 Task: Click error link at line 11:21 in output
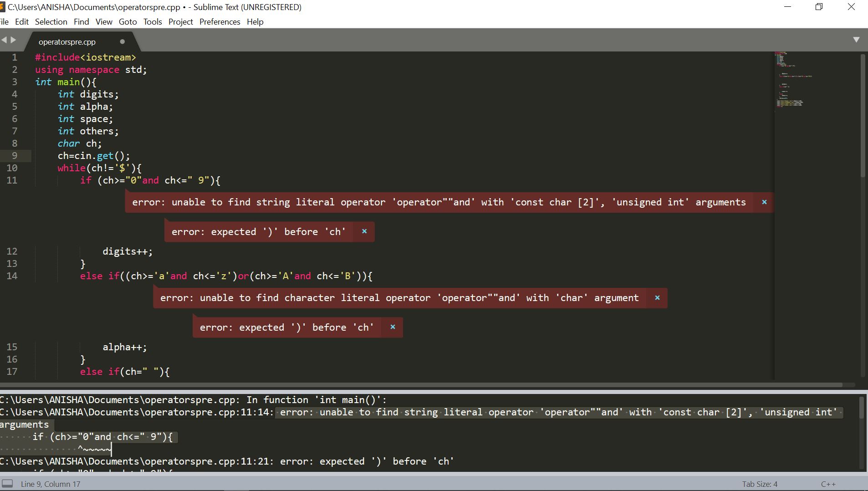137,461
